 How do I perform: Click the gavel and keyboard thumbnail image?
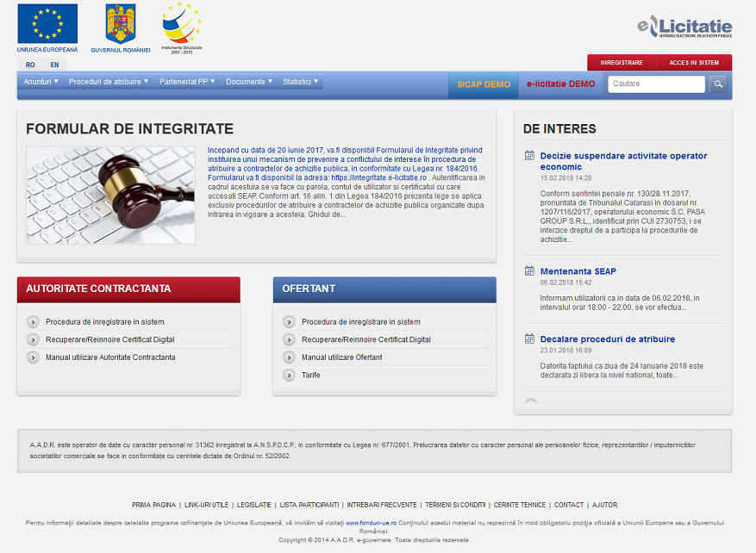(110, 195)
